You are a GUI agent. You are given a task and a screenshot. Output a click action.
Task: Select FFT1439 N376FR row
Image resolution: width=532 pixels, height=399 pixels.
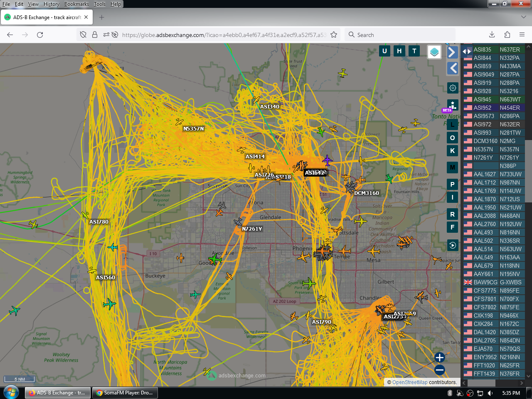pyautogui.click(x=494, y=374)
